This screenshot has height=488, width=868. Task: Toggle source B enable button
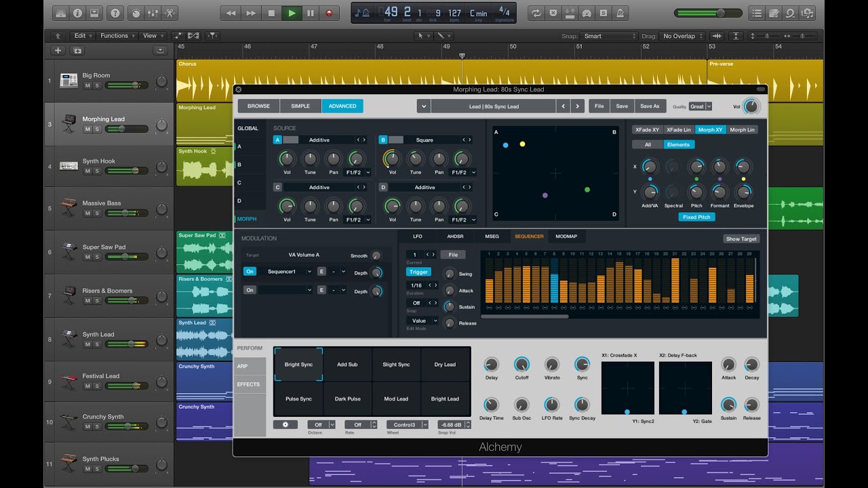click(383, 140)
